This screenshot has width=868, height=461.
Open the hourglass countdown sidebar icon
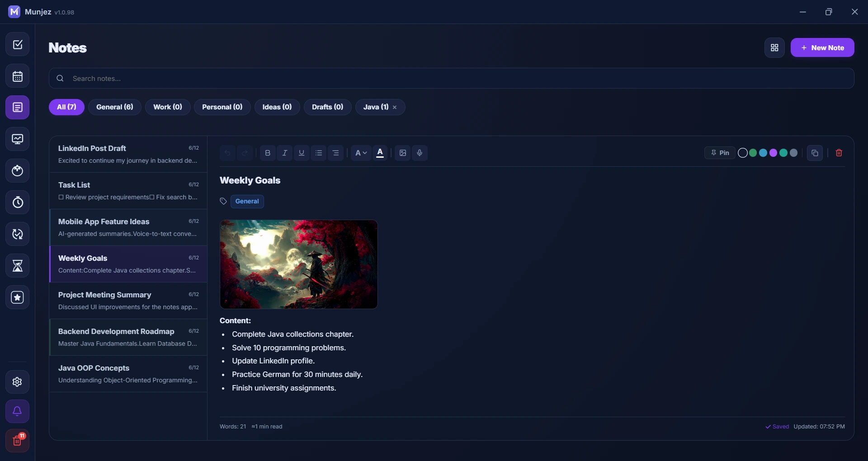18,266
